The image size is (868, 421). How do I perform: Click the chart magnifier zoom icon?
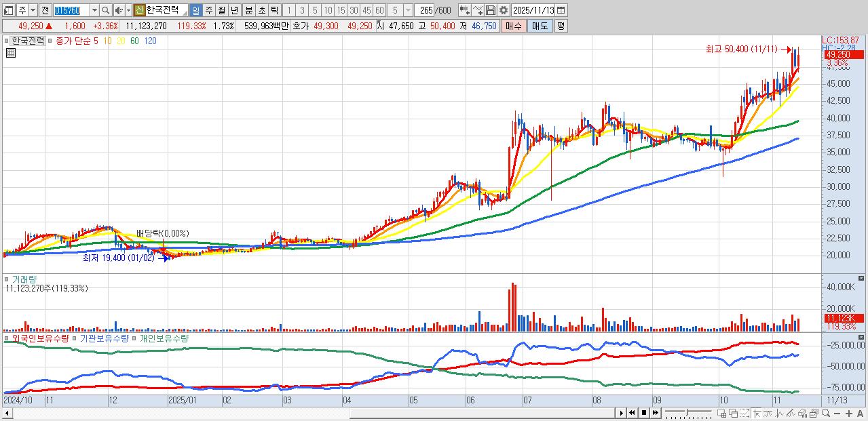[825, 413]
